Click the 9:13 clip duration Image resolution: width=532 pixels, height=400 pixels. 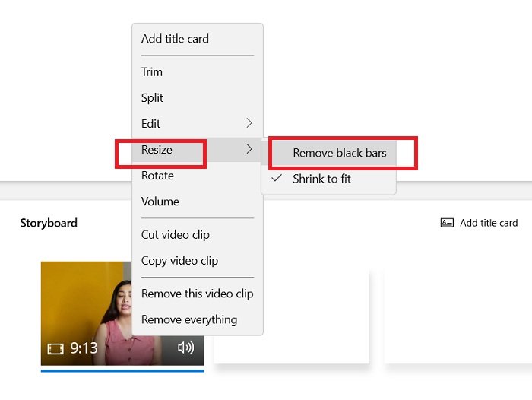[x=84, y=348]
